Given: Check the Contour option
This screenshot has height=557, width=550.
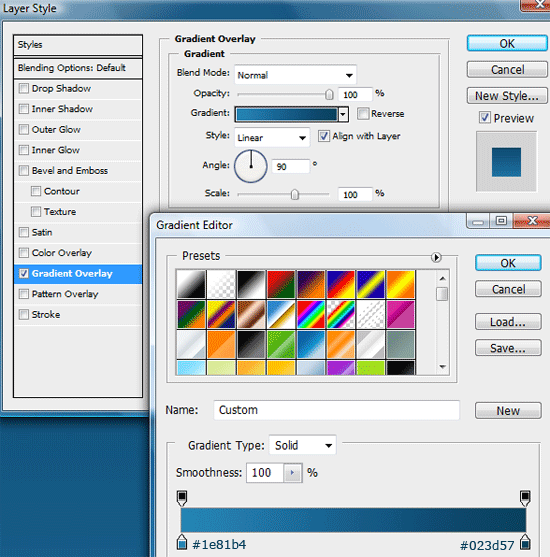Looking at the screenshot, I should (x=36, y=191).
